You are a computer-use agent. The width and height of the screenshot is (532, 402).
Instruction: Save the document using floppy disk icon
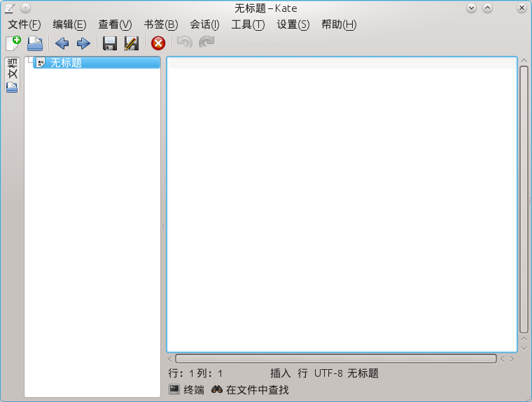click(110, 43)
